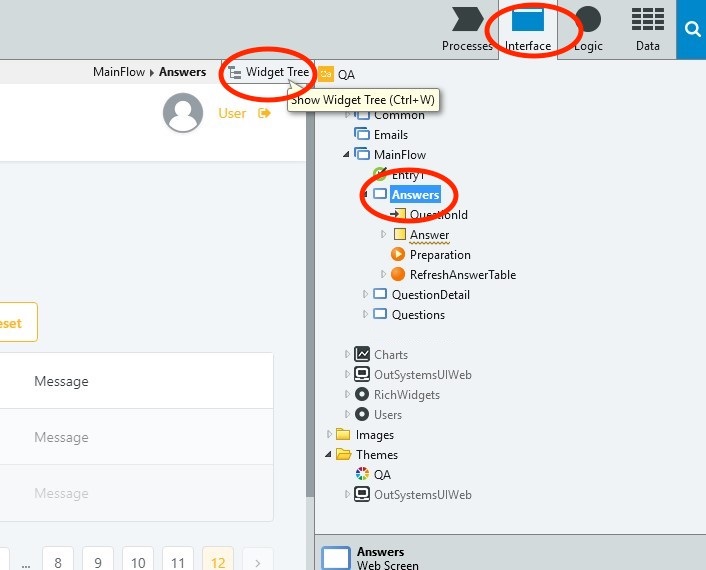Click the QuestionDetail screen icon

(380, 294)
